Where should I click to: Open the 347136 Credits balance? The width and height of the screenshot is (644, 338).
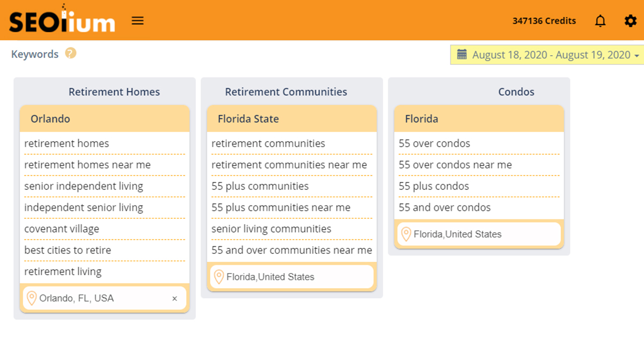544,21
